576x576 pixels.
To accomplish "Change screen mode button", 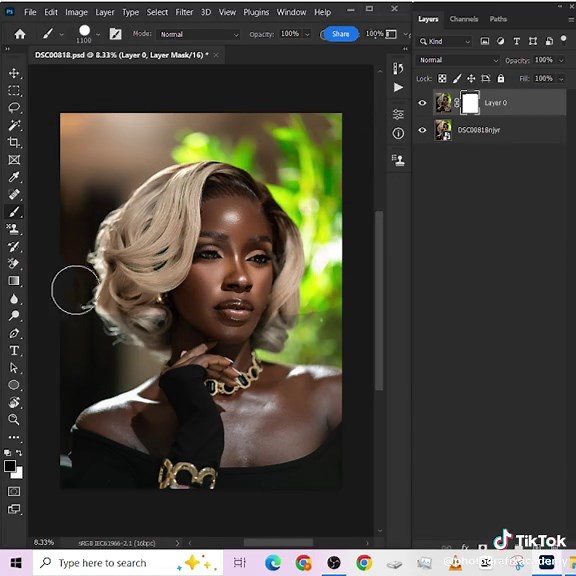I will tap(14, 509).
